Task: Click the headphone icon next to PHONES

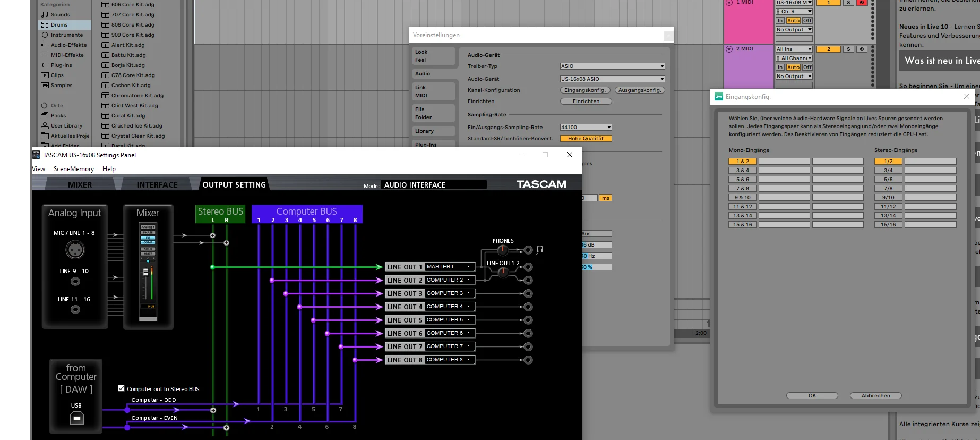Action: pos(539,250)
